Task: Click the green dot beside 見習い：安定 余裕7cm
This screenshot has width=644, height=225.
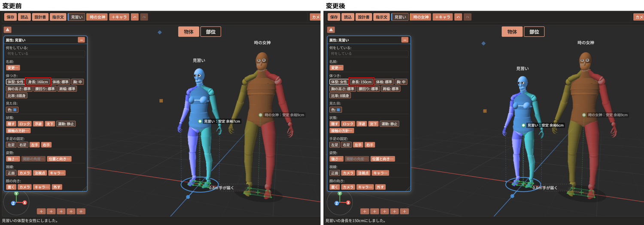Action: pos(200,122)
